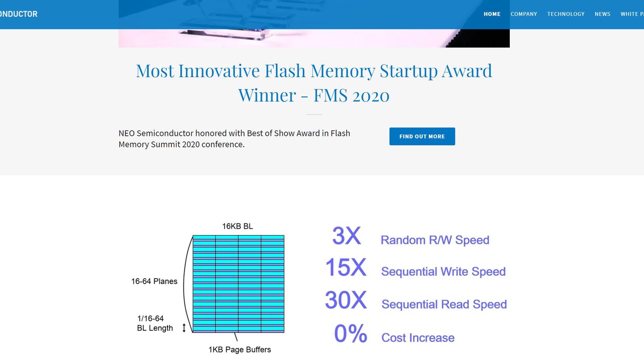Click the chip hero image banner
Screen dimensions: 644x362
pos(314,24)
